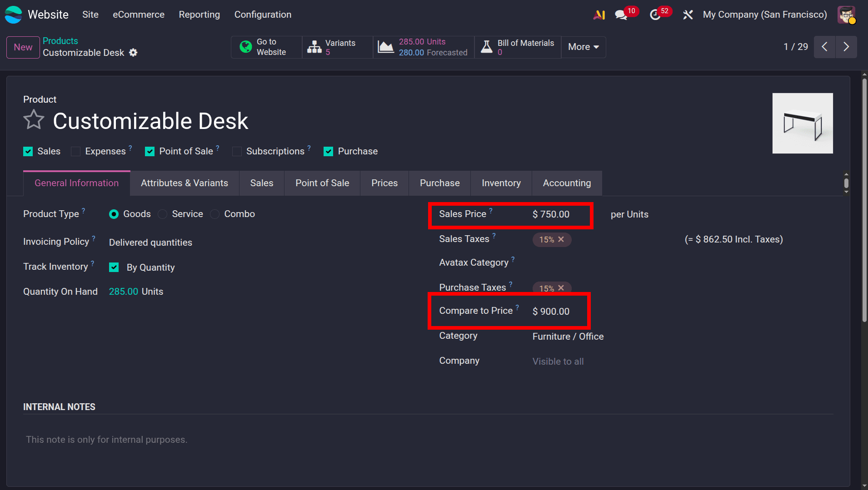Switch to the Accounting tab
Screen dimensions: 868x490
pyautogui.click(x=567, y=183)
